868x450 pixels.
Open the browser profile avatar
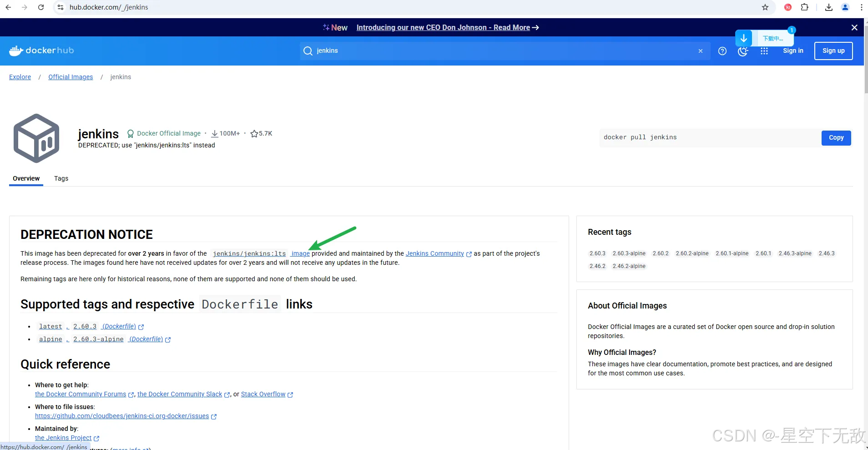coord(845,7)
